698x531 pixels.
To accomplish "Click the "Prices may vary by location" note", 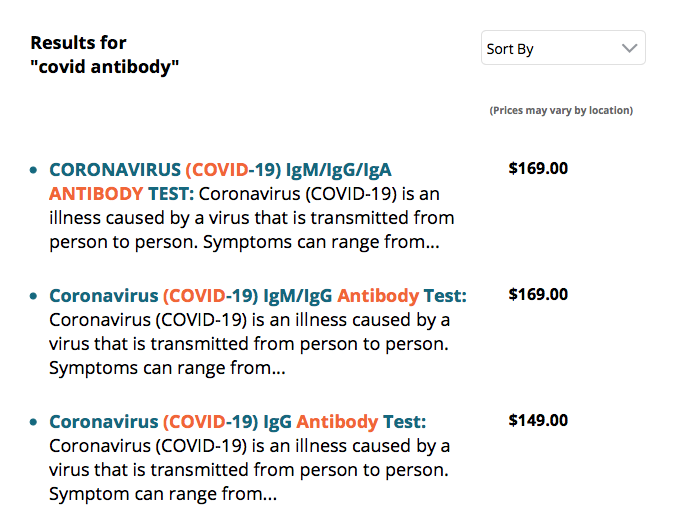I will [x=560, y=110].
